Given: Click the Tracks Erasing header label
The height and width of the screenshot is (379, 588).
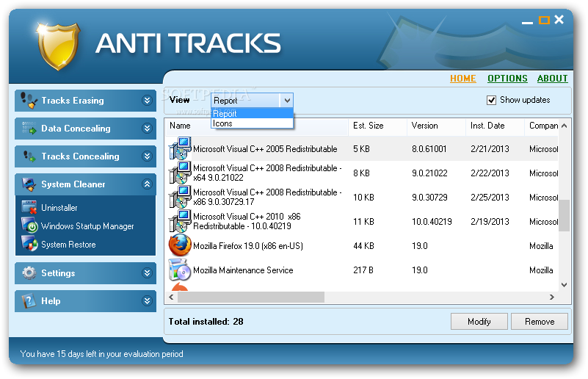Looking at the screenshot, I should tap(73, 101).
